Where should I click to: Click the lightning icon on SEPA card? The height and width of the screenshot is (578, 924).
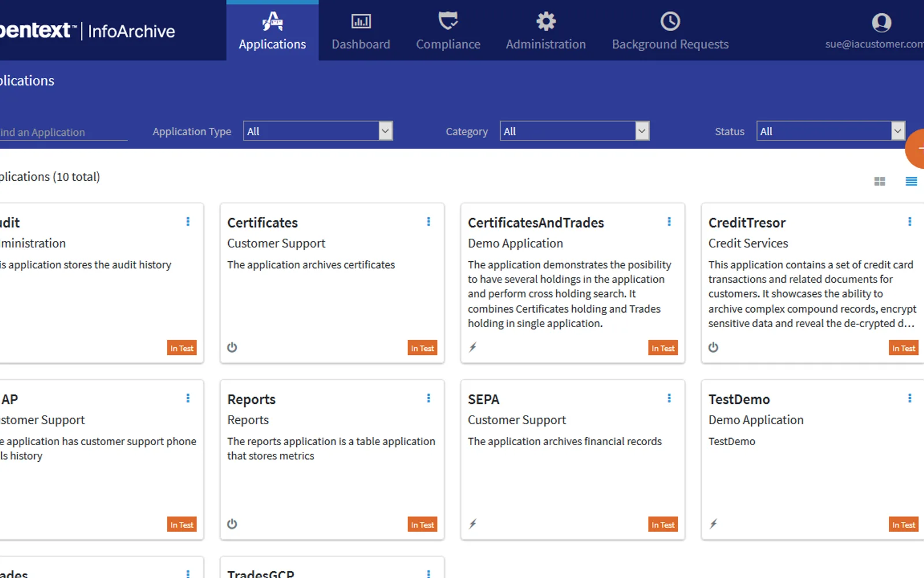coord(472,524)
